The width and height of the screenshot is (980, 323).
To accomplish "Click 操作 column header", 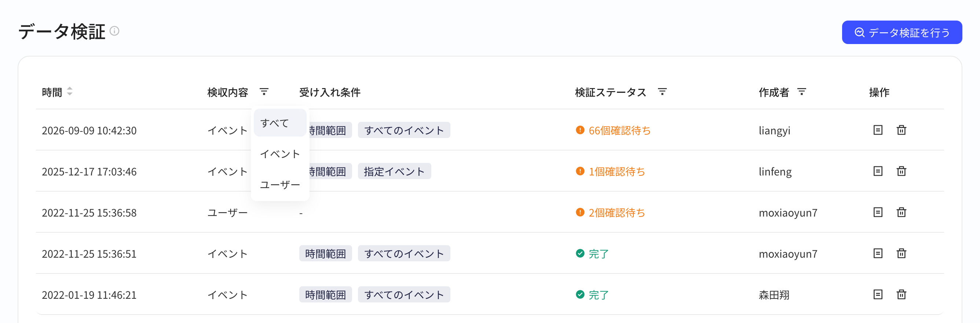I will point(879,92).
